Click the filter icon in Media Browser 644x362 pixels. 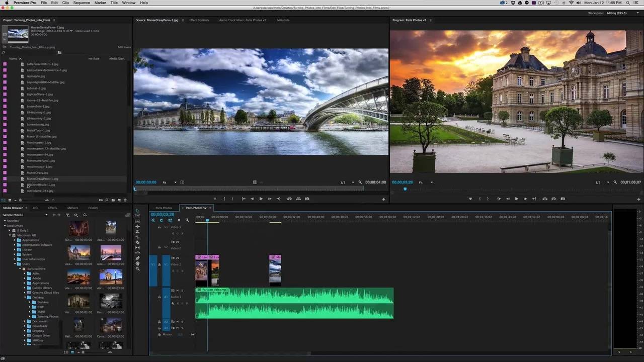point(67,215)
